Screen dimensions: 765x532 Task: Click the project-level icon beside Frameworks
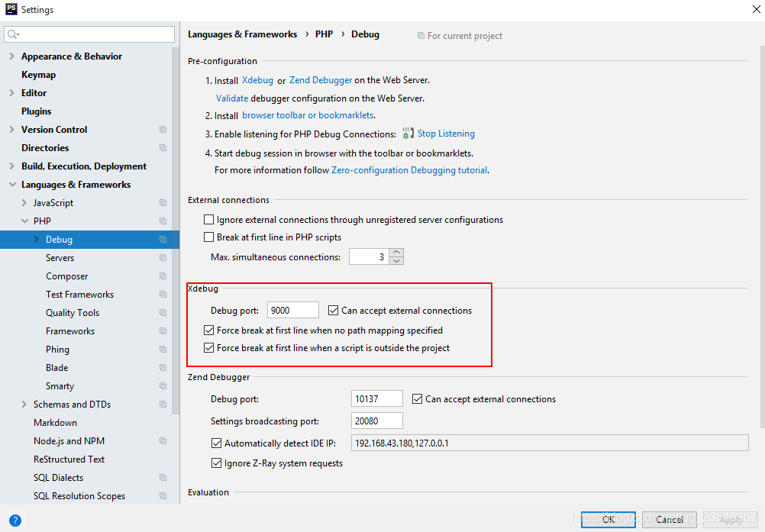[x=163, y=331]
